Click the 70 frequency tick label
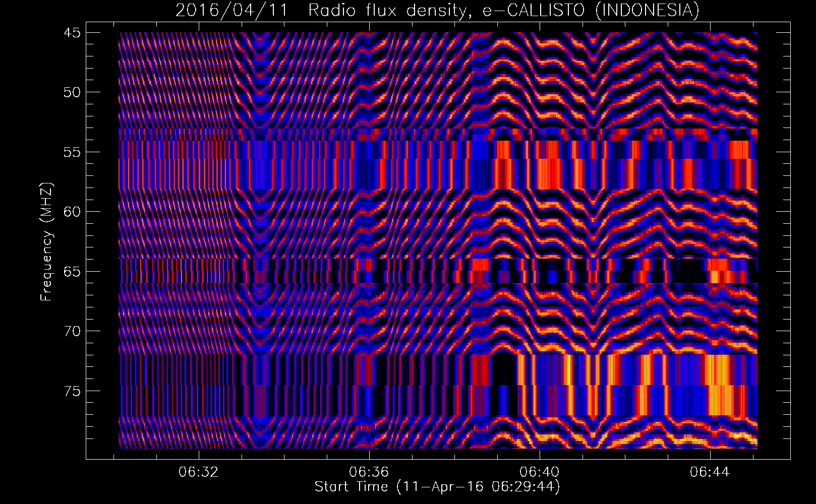This screenshot has height=504, width=816. [72, 331]
